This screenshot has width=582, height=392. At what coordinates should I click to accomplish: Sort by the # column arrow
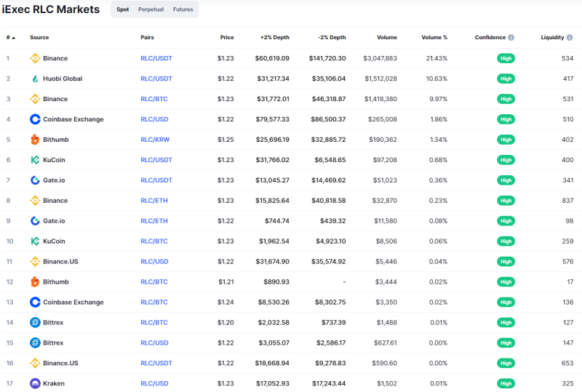coord(14,38)
